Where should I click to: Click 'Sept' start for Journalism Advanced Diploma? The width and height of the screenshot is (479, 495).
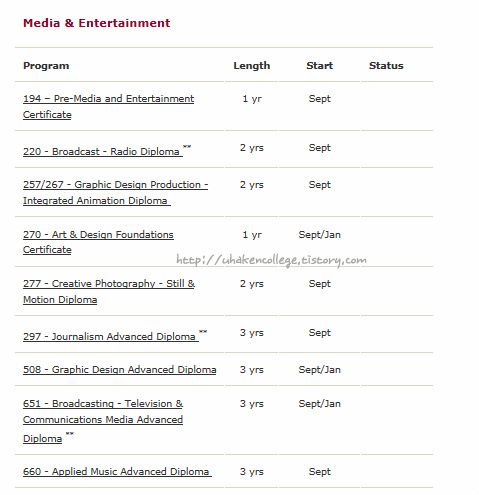click(x=319, y=333)
